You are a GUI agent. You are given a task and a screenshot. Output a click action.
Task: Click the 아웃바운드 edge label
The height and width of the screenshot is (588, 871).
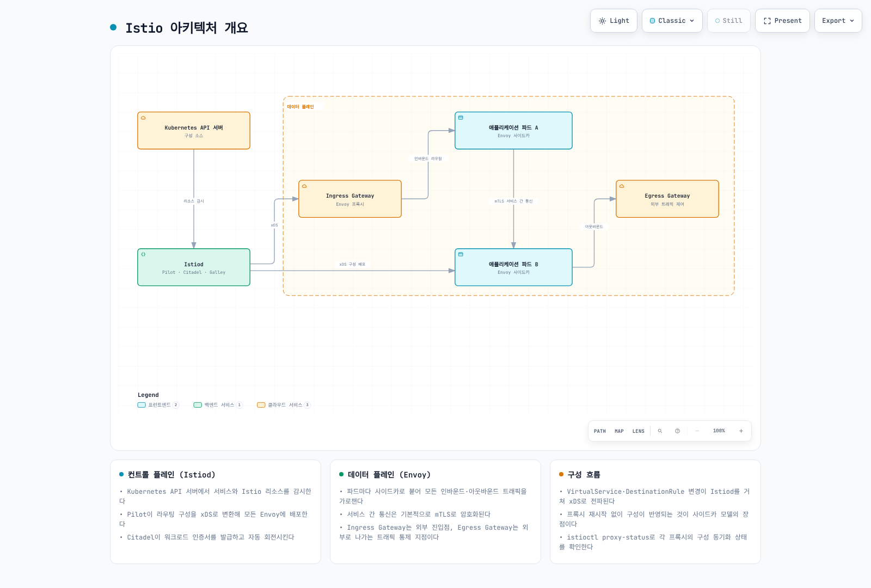pos(594,227)
